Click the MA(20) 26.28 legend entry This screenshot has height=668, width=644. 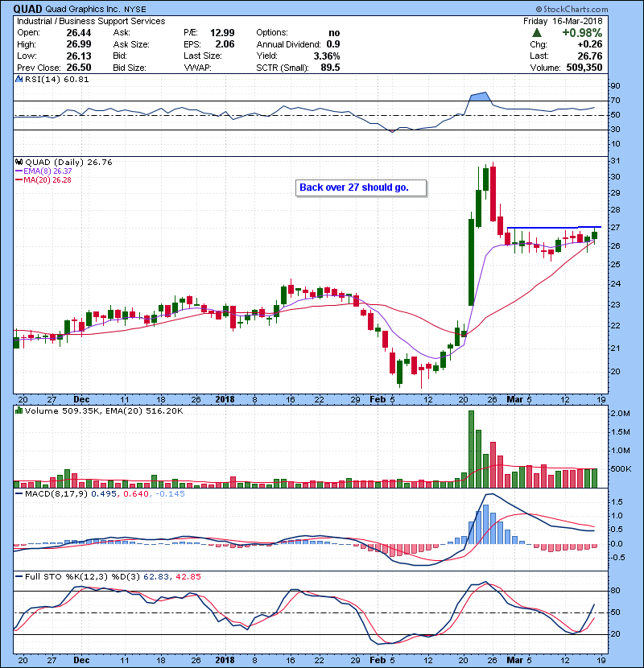point(43,179)
